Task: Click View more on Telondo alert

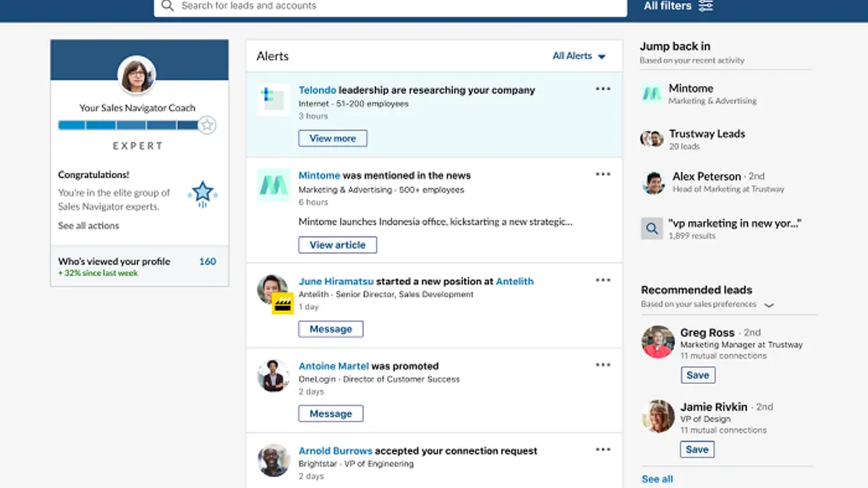Action: click(333, 138)
